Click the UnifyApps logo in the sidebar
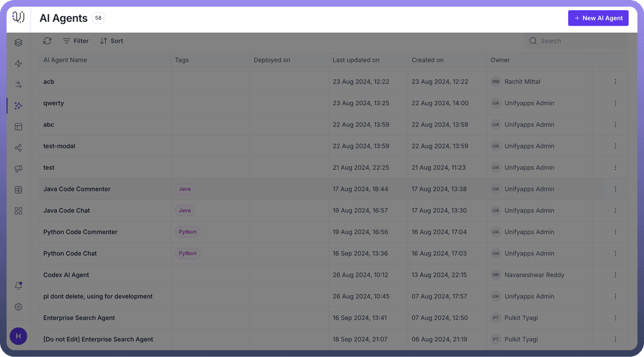 tap(18, 17)
